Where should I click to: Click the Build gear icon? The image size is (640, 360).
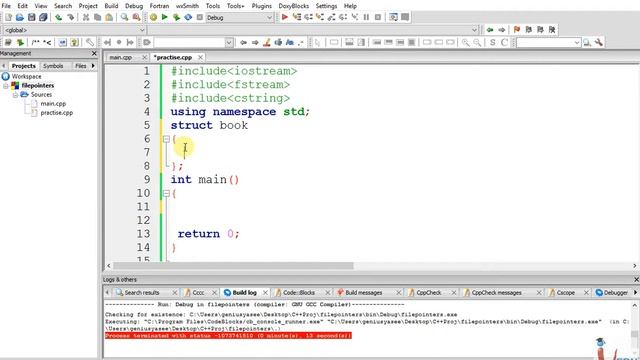(x=153, y=18)
